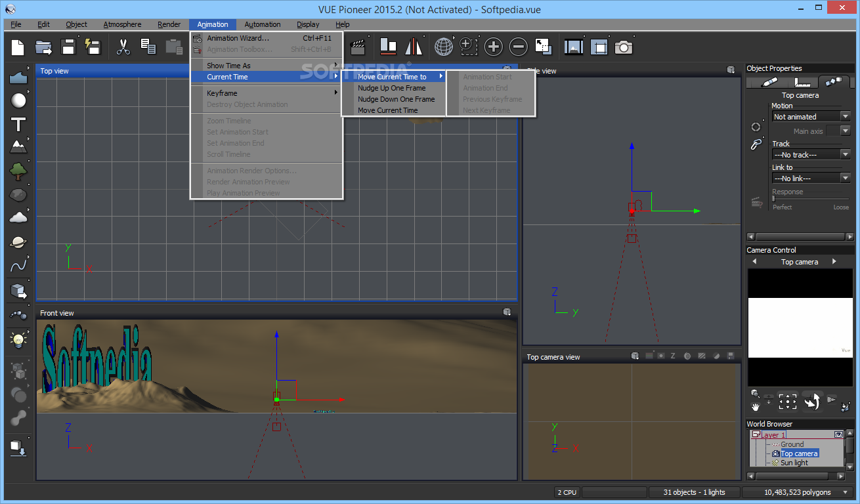Open the Animation tab in Object Properties
Image resolution: width=860 pixels, height=504 pixels.
pyautogui.click(x=834, y=81)
